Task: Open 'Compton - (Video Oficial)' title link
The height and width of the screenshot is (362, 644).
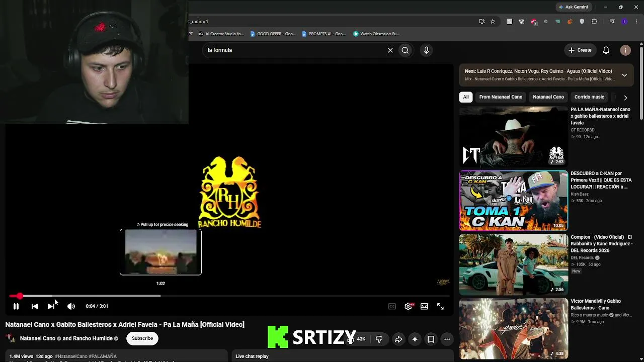Action: (x=601, y=244)
